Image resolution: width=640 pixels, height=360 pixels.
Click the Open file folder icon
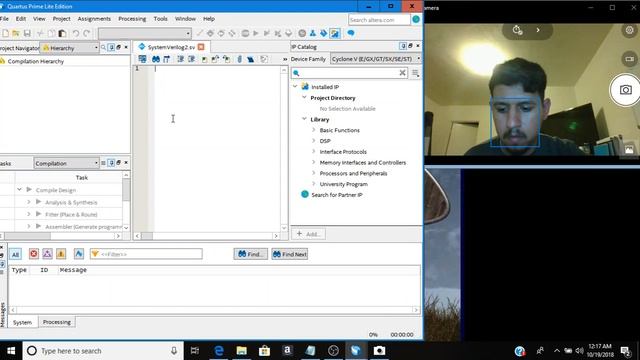tap(16, 33)
